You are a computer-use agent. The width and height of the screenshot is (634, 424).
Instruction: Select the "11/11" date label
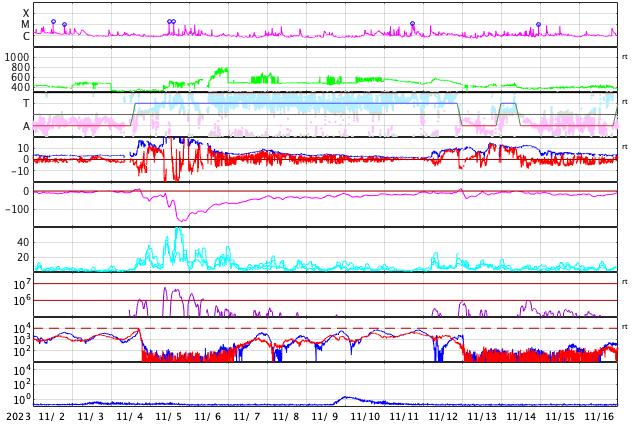tap(404, 416)
